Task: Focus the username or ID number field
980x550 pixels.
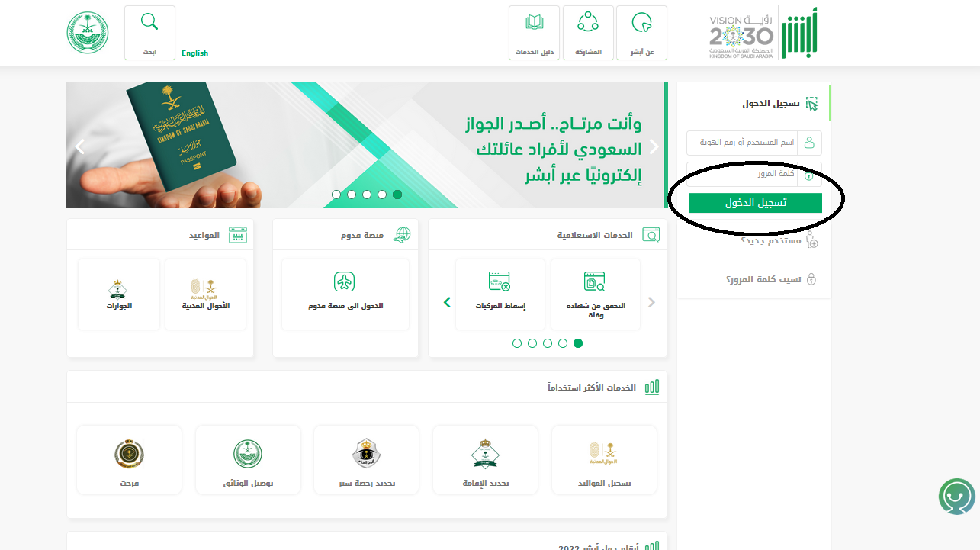Action: tap(754, 143)
